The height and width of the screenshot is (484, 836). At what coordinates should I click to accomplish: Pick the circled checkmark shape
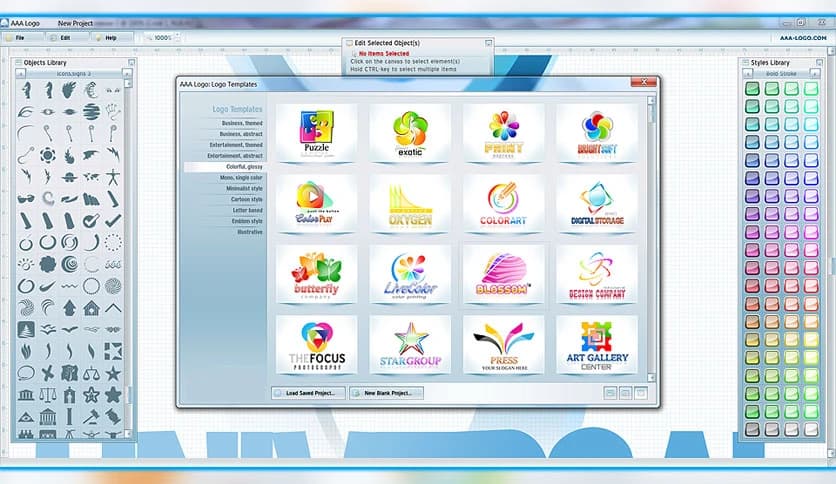point(91,220)
